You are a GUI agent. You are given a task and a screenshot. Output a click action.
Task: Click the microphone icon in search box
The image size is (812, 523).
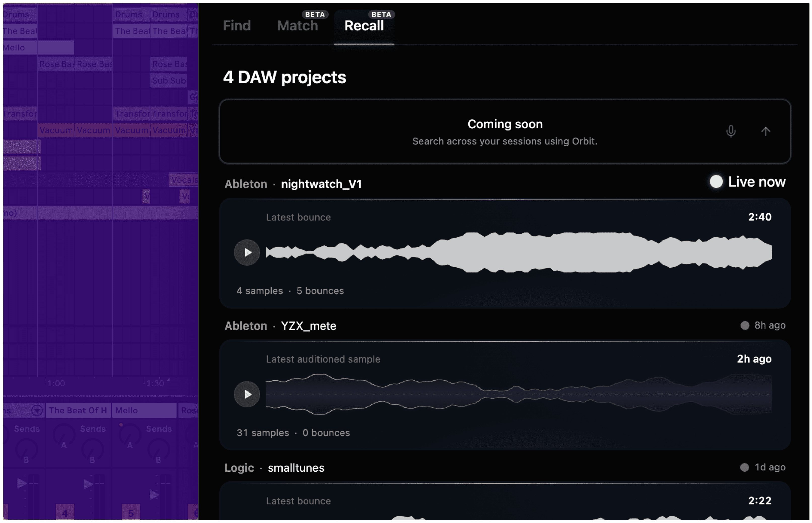coord(731,131)
